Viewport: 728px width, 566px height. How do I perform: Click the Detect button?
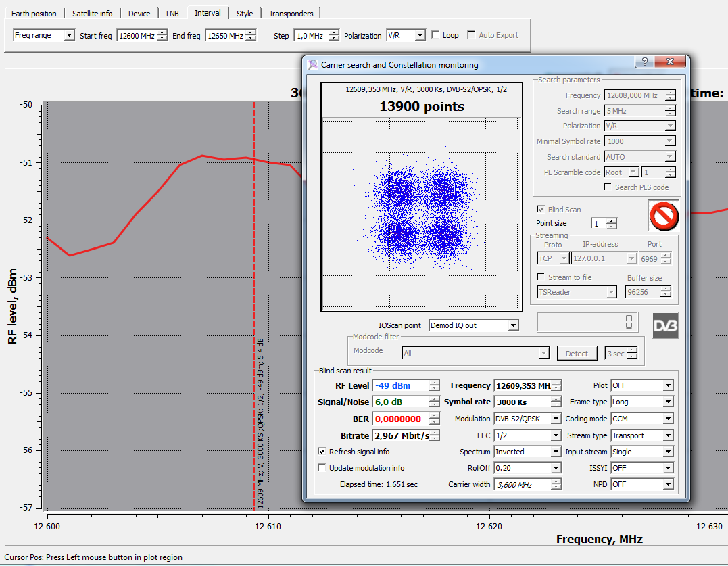coord(577,354)
